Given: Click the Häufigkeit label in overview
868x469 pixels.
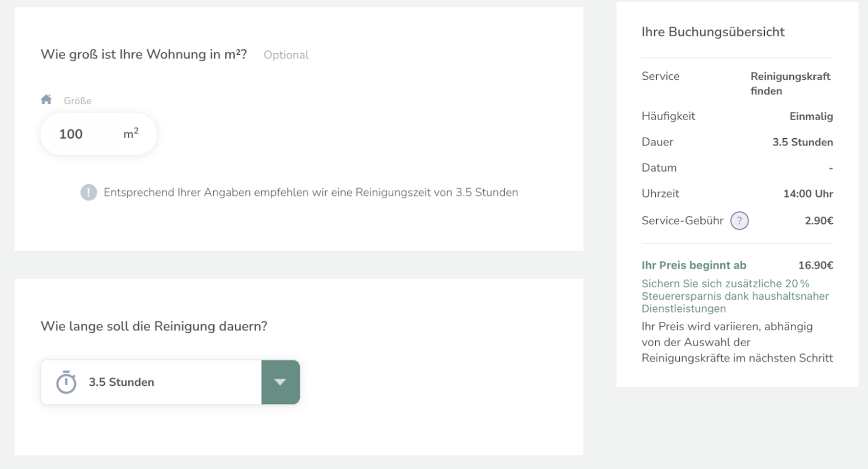Looking at the screenshot, I should pos(668,117).
